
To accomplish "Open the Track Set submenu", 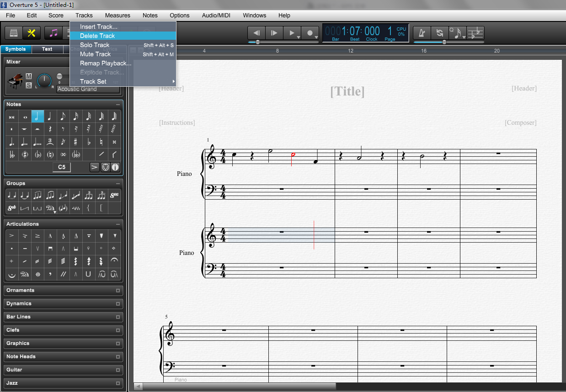I will 93,81.
